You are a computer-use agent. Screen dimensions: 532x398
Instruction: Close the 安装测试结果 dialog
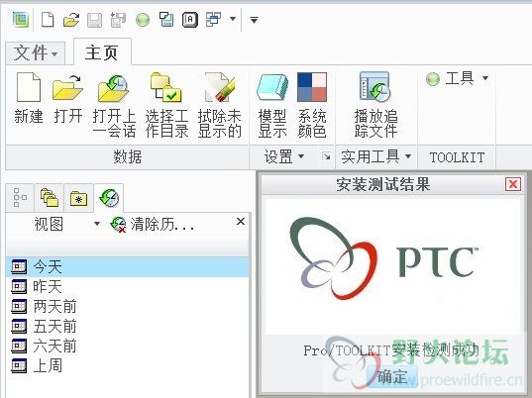click(x=513, y=184)
